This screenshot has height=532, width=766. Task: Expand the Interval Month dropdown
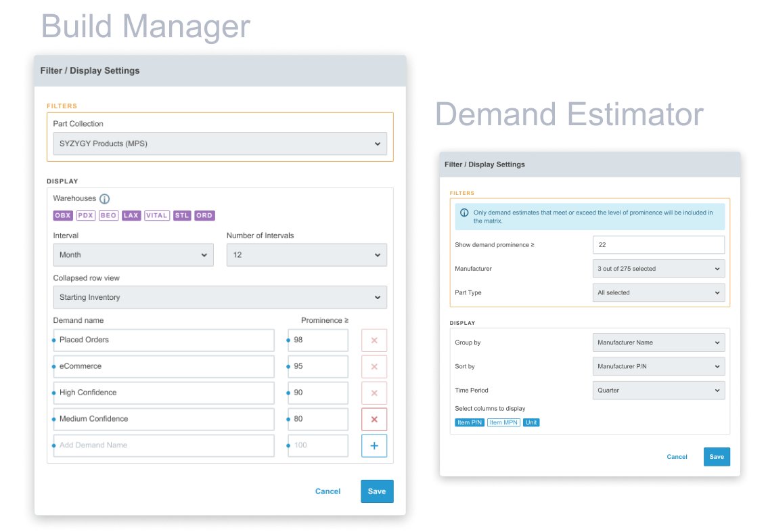tap(133, 255)
